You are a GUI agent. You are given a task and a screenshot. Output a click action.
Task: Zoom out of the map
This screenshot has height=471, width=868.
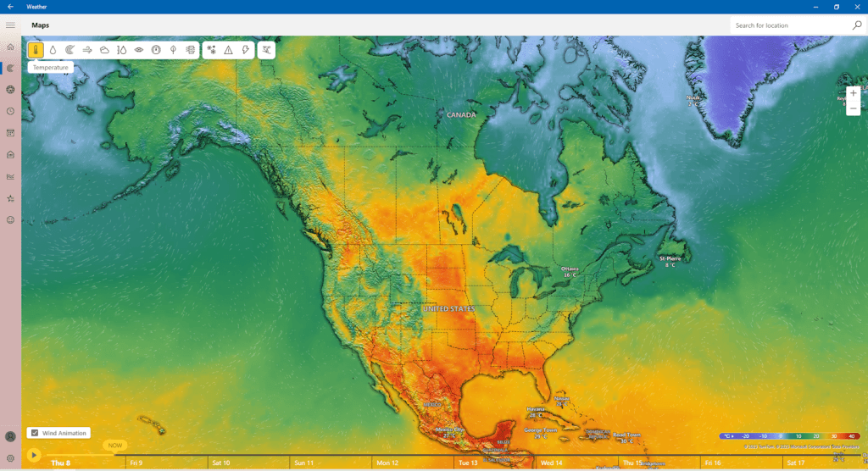pyautogui.click(x=853, y=109)
